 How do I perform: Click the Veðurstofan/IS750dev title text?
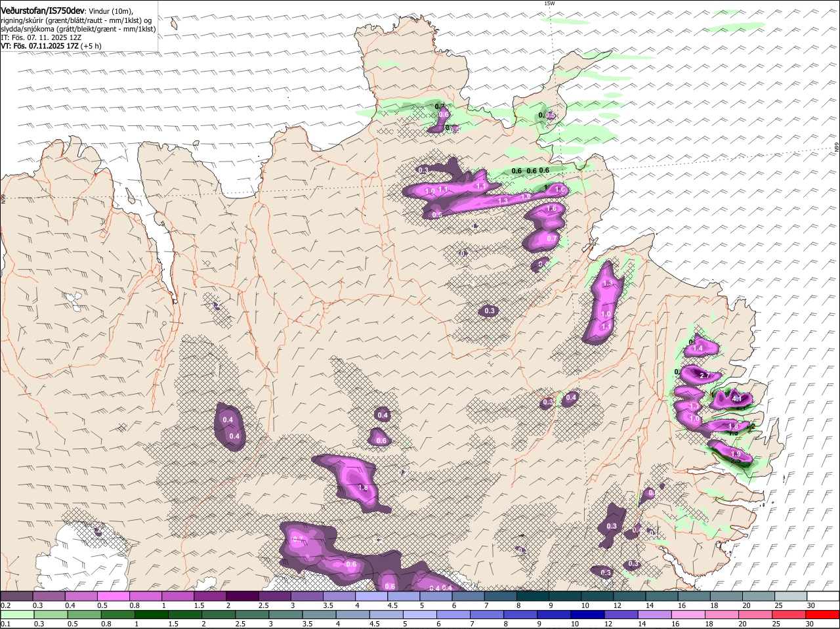43,10
